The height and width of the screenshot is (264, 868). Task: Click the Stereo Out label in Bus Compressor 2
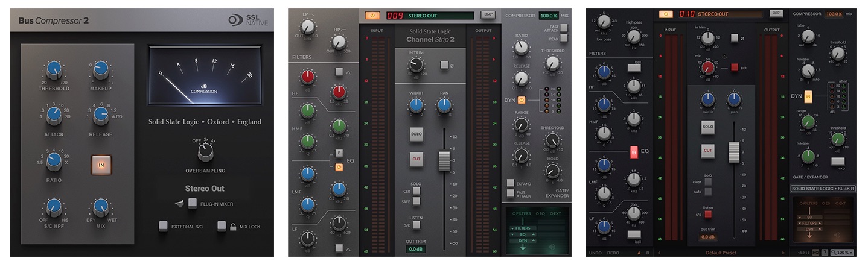click(x=205, y=189)
